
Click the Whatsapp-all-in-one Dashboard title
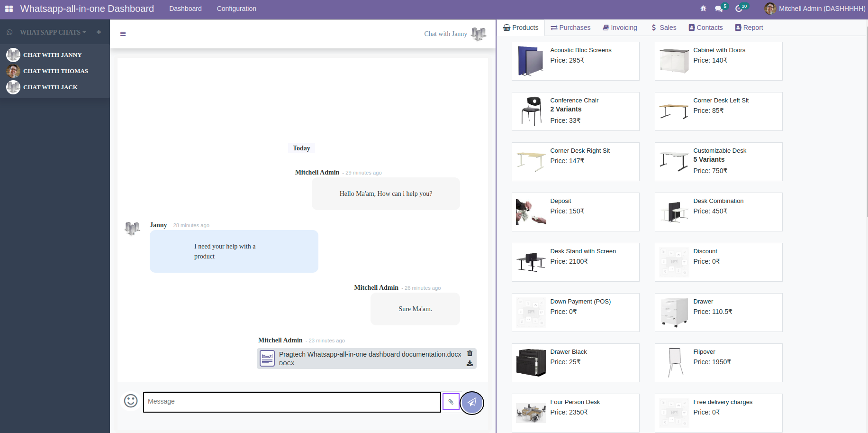pyautogui.click(x=87, y=9)
